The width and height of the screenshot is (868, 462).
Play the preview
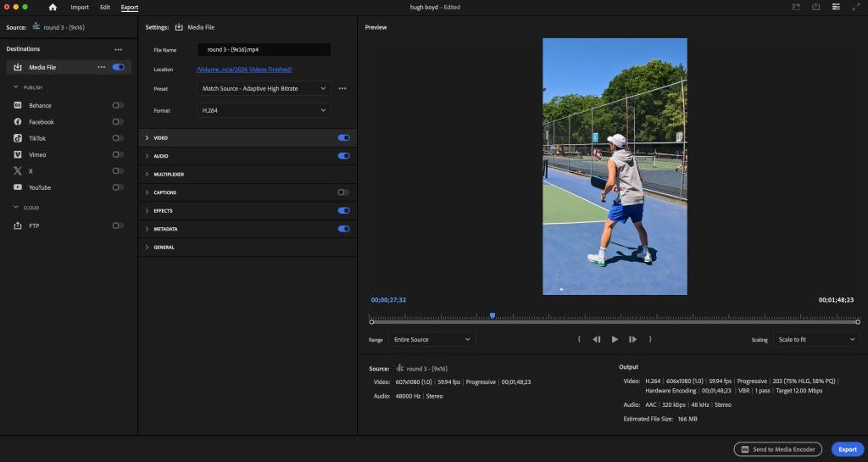[615, 339]
